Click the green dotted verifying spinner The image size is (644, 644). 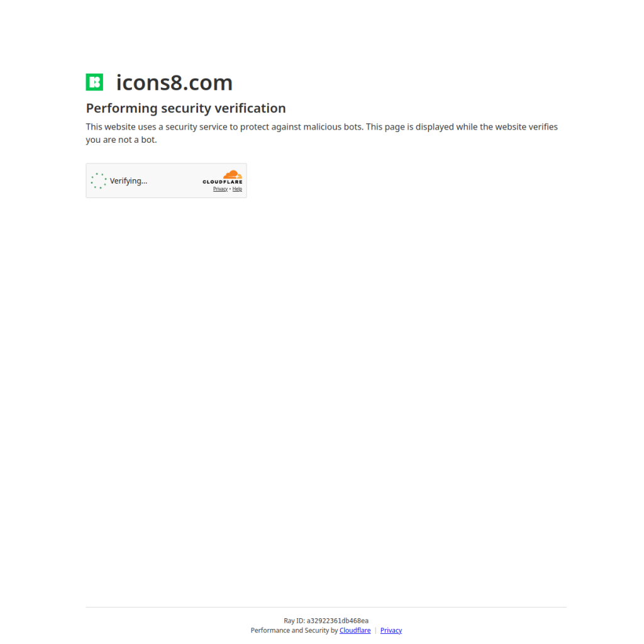click(x=99, y=180)
